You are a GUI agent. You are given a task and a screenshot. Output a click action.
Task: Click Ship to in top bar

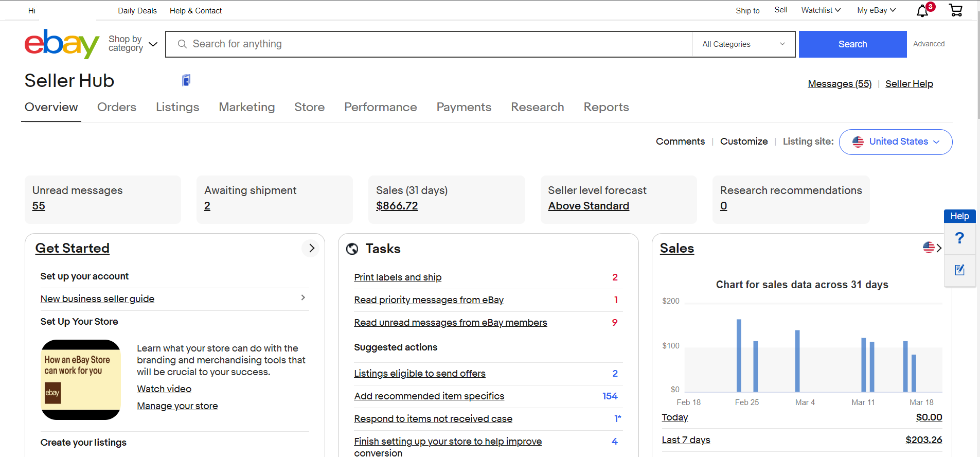747,11
